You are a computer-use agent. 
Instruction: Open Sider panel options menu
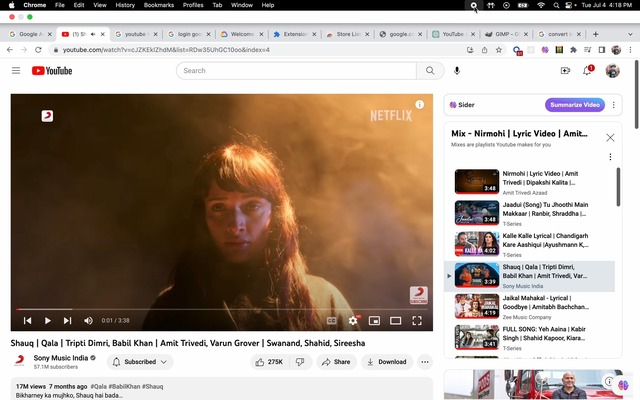tap(613, 104)
